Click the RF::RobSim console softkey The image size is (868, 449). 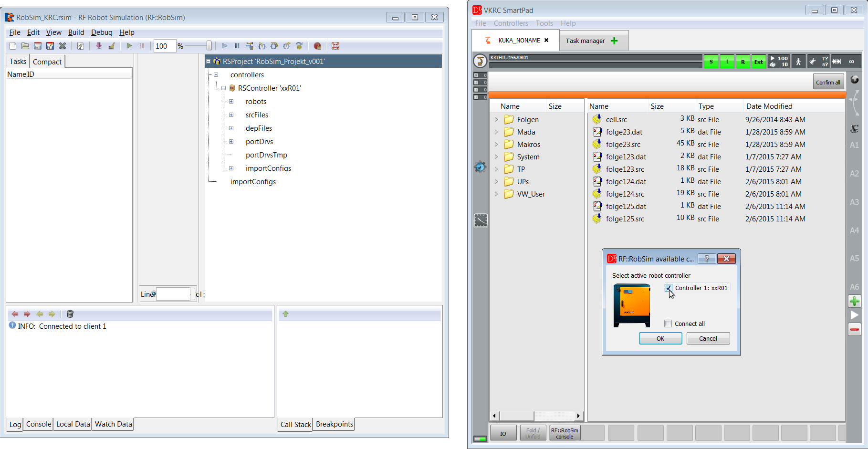coord(565,433)
